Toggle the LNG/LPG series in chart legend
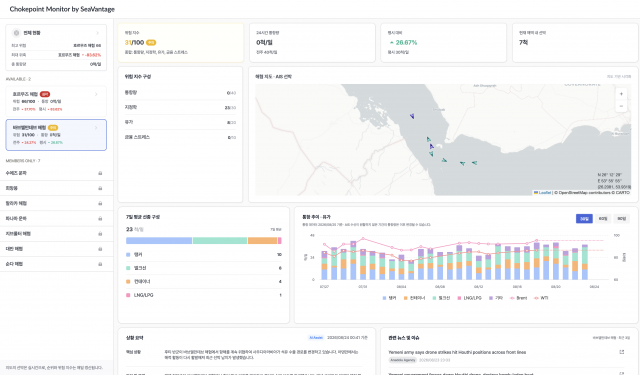The width and height of the screenshot is (640, 375). (x=469, y=298)
